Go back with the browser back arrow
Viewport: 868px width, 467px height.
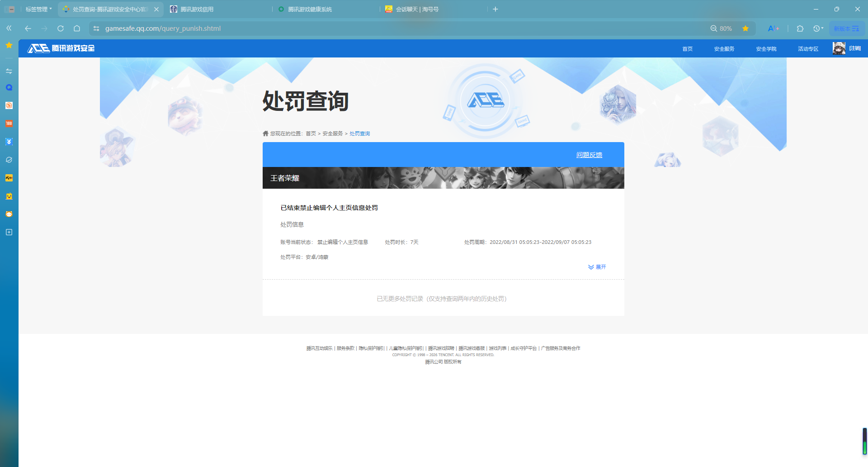point(28,28)
